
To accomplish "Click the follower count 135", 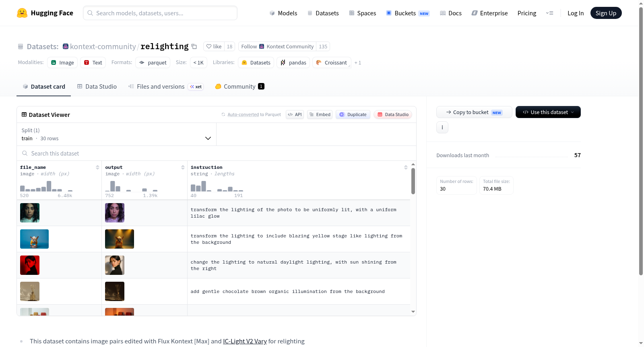I will pos(323,46).
